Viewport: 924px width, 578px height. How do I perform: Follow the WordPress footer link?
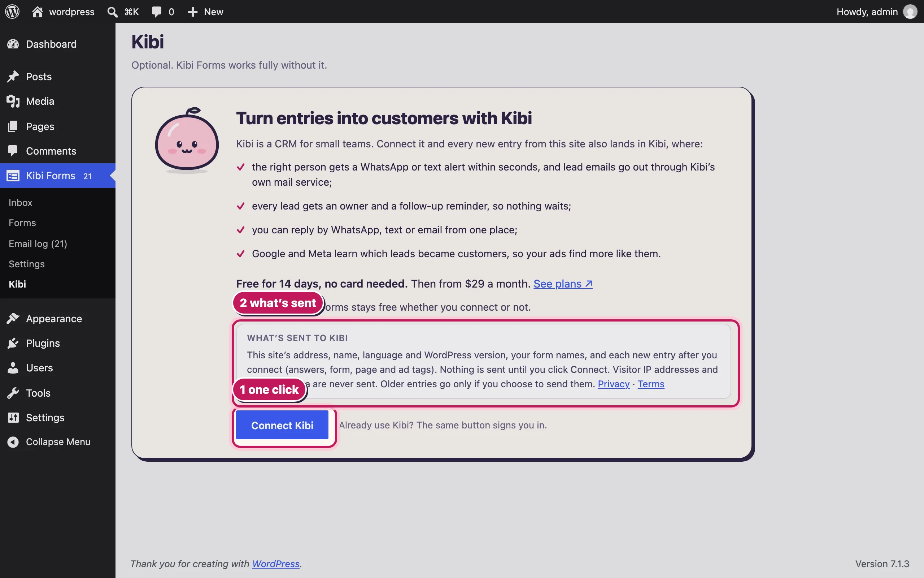pos(276,564)
